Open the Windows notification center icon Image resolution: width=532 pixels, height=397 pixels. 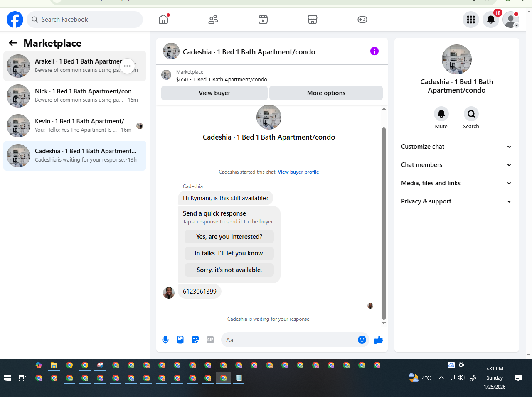(x=518, y=378)
